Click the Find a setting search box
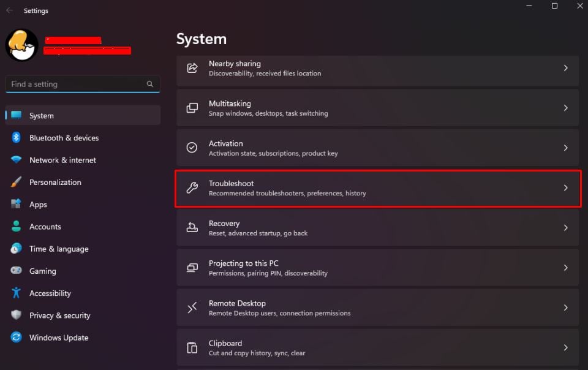This screenshot has height=370, width=588. (x=73, y=84)
